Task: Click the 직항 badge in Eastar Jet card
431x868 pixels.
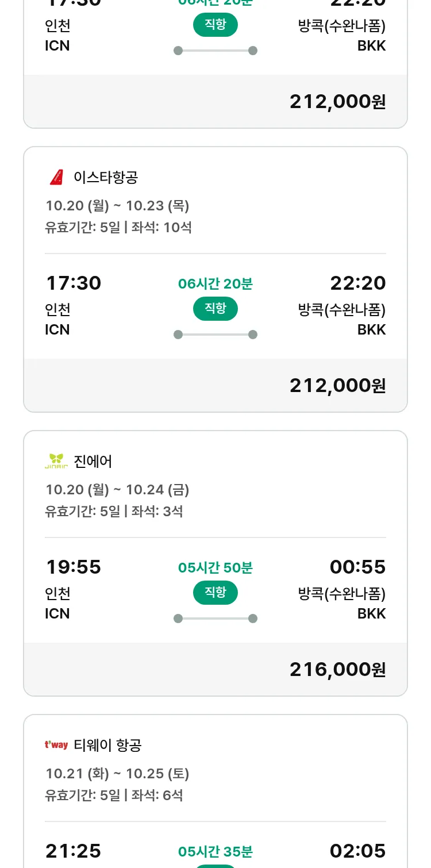Action: (215, 309)
